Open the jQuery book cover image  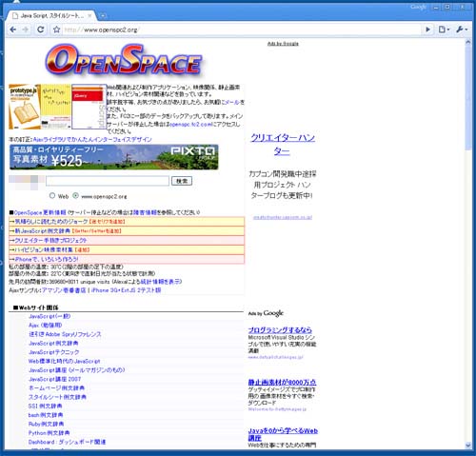point(89,107)
